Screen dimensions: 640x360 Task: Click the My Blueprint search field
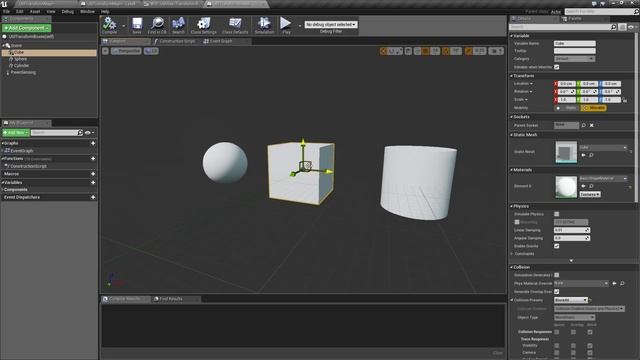click(54, 133)
